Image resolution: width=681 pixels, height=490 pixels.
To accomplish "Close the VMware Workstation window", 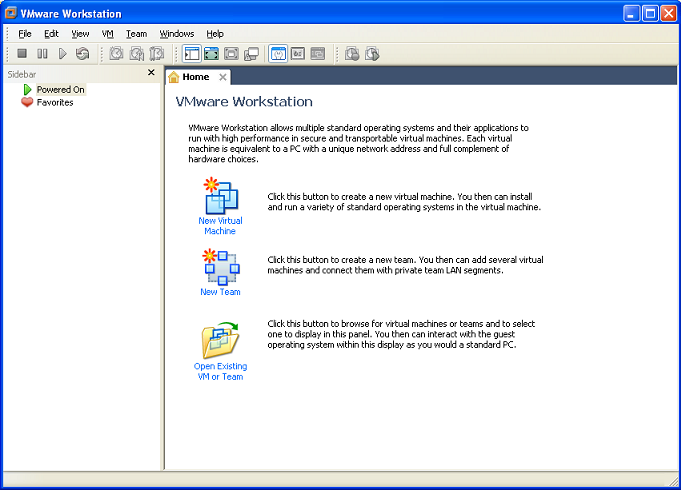I will (x=669, y=13).
